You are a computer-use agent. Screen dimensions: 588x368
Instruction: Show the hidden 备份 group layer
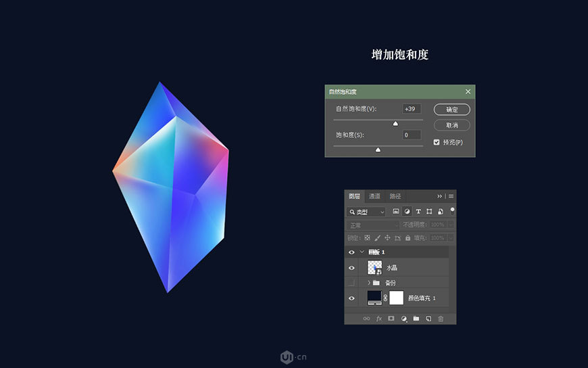coord(351,282)
